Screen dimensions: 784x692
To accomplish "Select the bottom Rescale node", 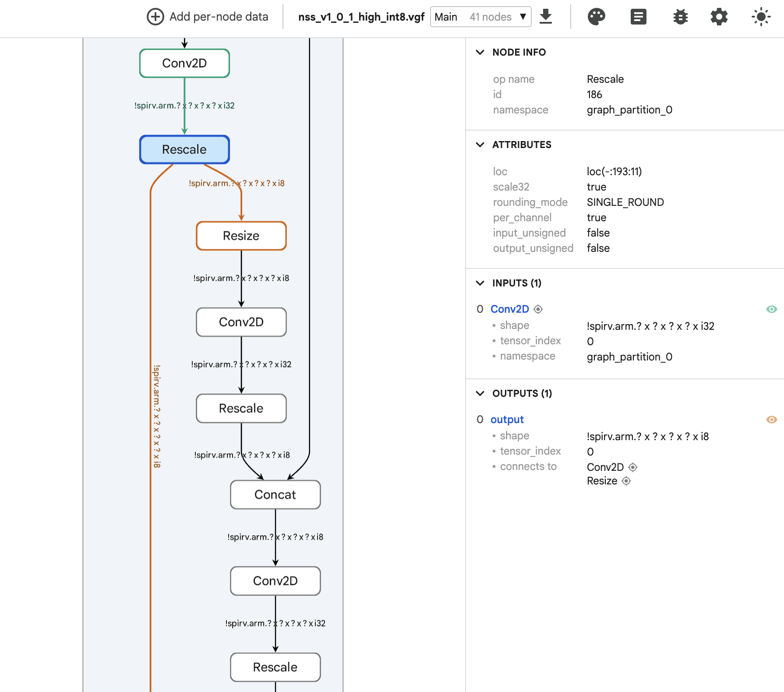I will (x=275, y=667).
